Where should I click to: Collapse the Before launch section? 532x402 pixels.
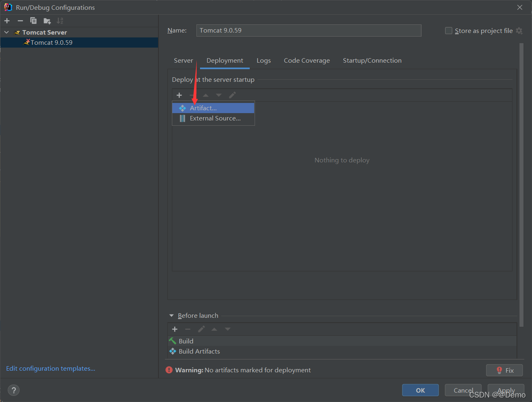(x=171, y=316)
